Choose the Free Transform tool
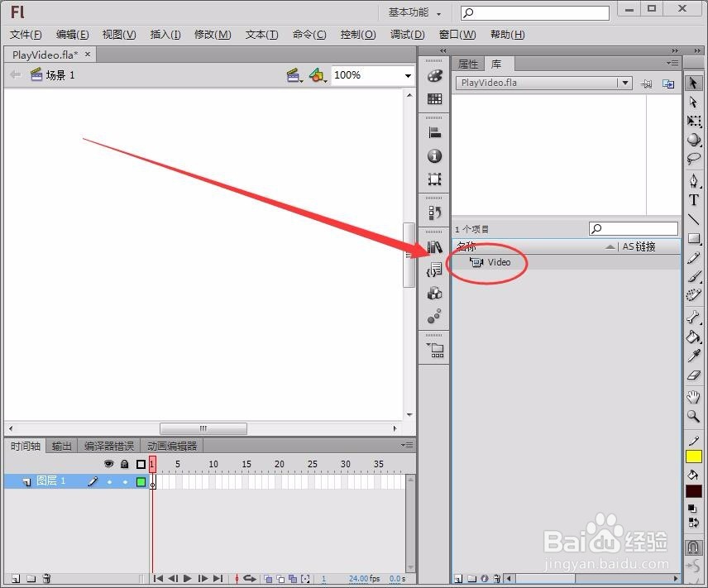Image resolution: width=708 pixels, height=588 pixels. point(694,121)
